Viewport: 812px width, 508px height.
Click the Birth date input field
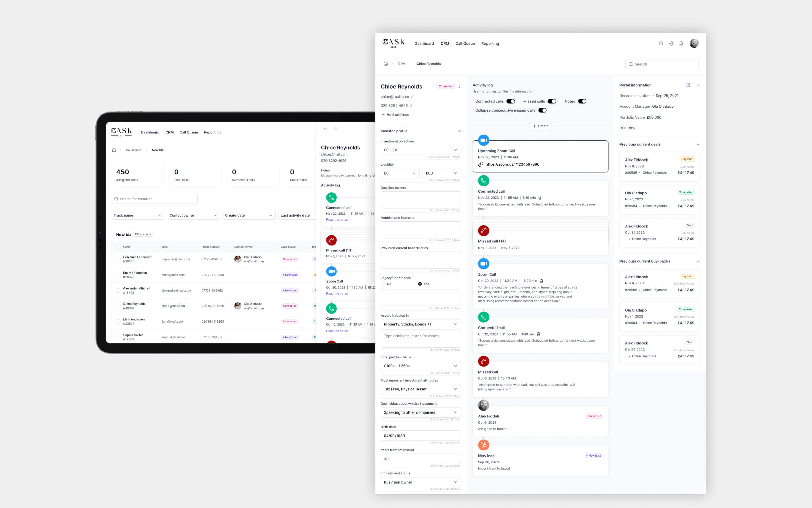pos(421,436)
